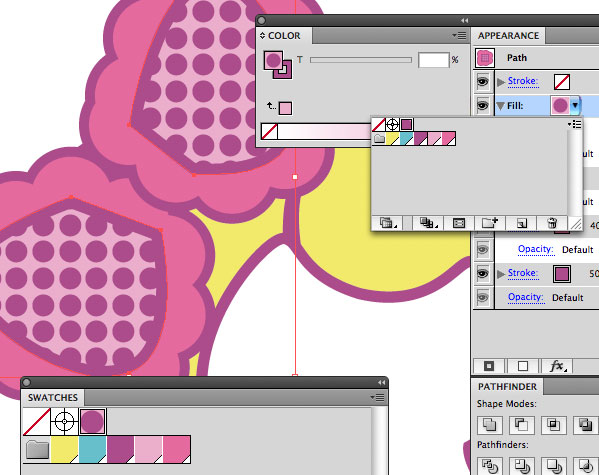Open the Swatches panel options menu
This screenshot has height=475, width=599.
click(377, 398)
